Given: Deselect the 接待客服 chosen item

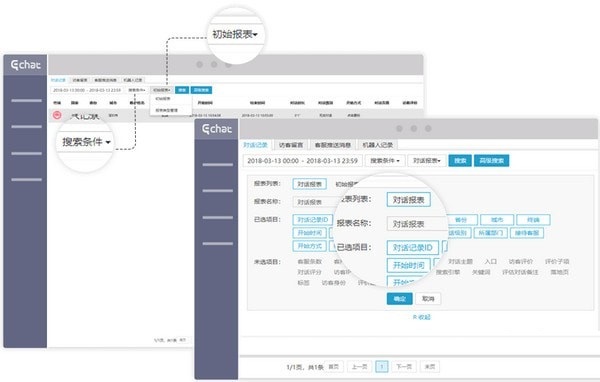Looking at the screenshot, I should tap(527, 233).
